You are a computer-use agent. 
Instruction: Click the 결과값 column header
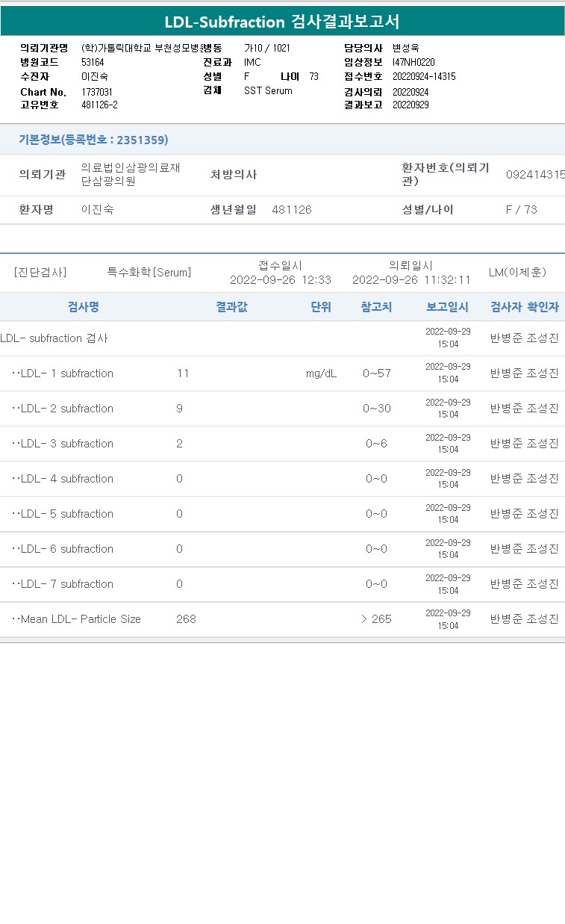pyautogui.click(x=231, y=307)
